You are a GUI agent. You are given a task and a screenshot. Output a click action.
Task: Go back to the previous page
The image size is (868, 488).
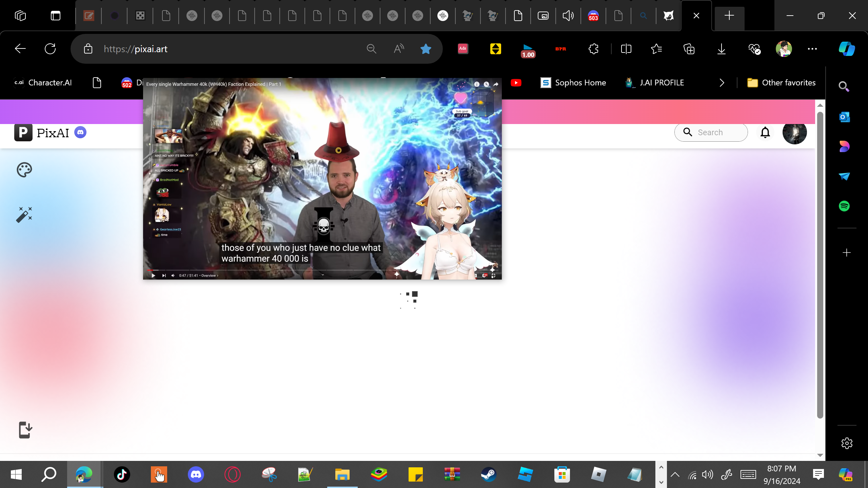20,49
